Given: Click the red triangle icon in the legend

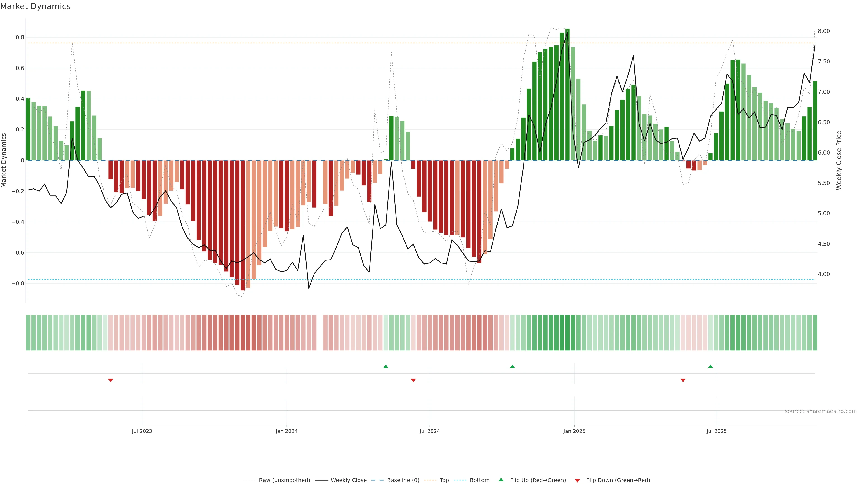Looking at the screenshot, I should pyautogui.click(x=577, y=481).
